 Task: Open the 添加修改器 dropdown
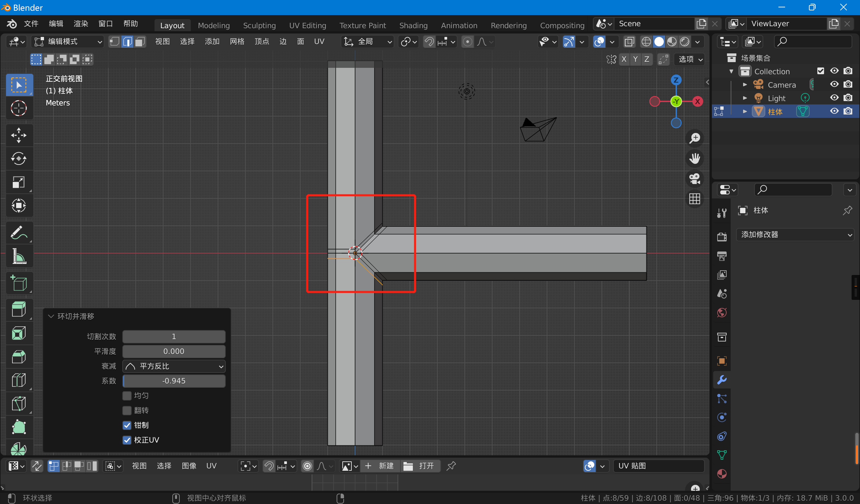point(794,235)
